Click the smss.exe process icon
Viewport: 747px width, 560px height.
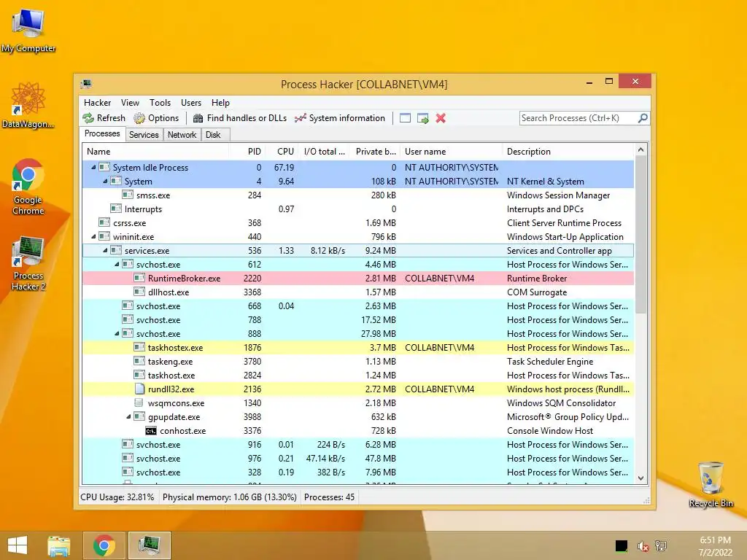click(127, 195)
